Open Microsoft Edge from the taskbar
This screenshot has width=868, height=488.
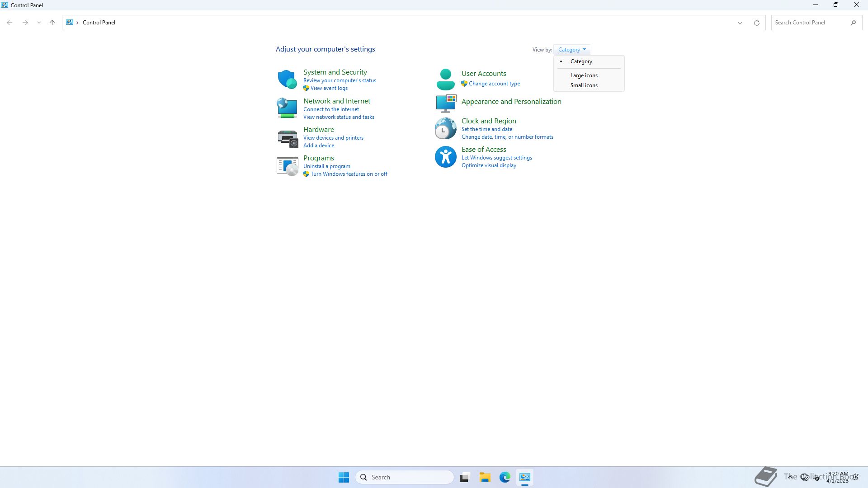(x=505, y=477)
